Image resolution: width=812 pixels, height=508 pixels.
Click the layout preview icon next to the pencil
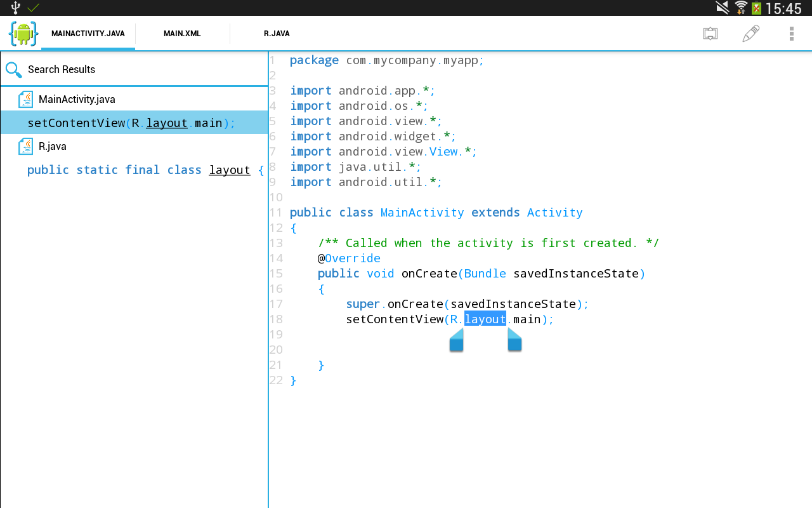[710, 33]
